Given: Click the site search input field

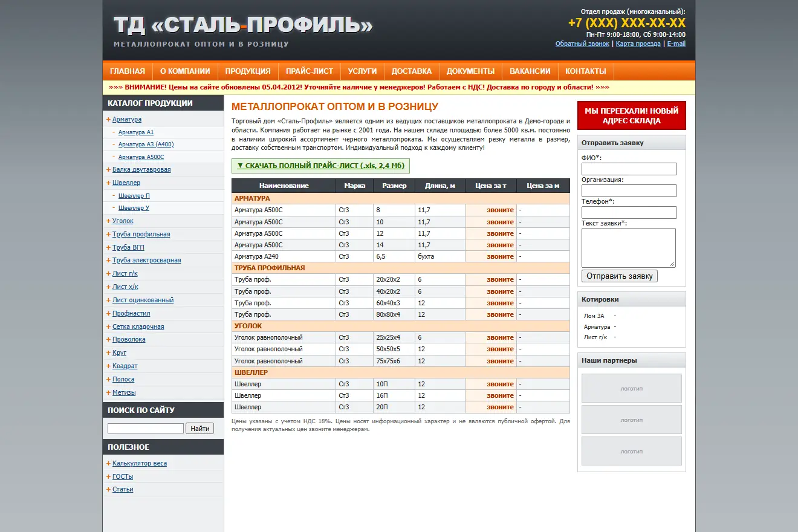Looking at the screenshot, I should tap(146, 429).
